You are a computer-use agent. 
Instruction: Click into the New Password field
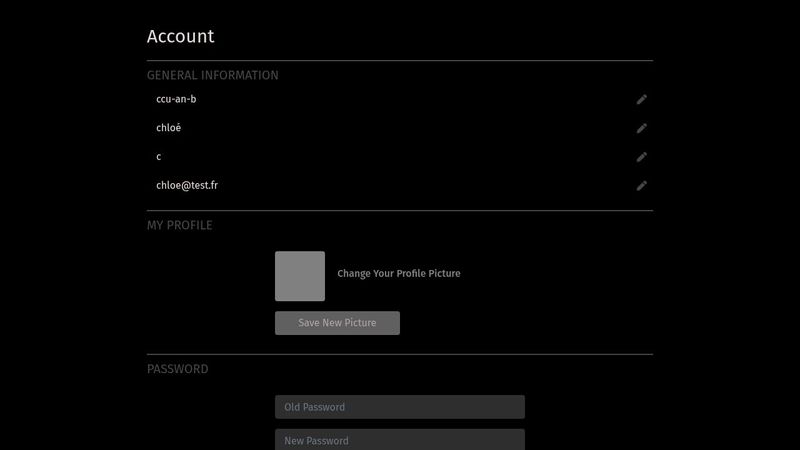coord(399,440)
